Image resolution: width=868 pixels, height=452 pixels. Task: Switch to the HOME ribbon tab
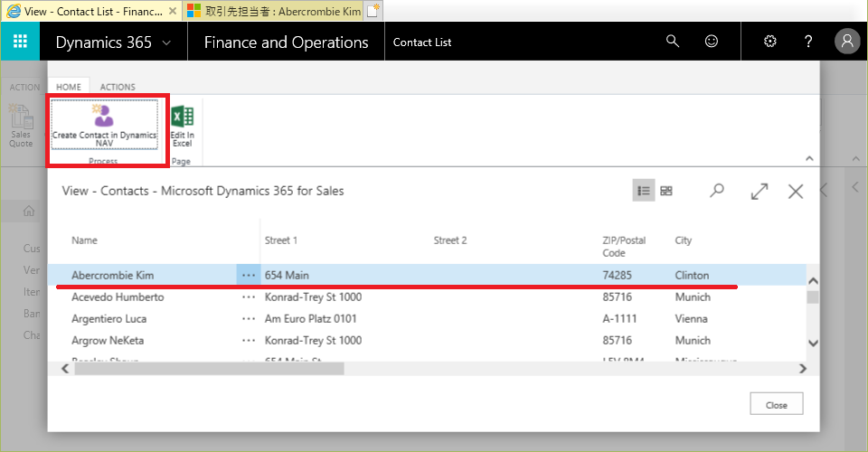click(x=69, y=87)
